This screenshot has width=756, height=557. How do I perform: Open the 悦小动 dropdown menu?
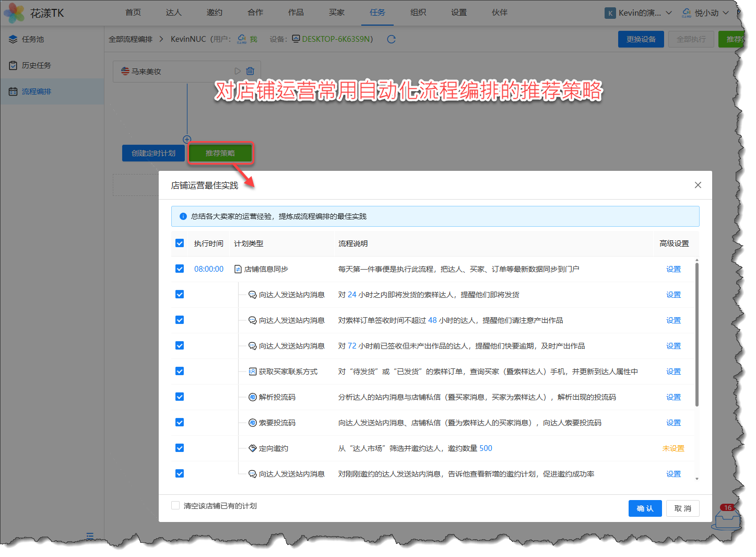pos(705,13)
